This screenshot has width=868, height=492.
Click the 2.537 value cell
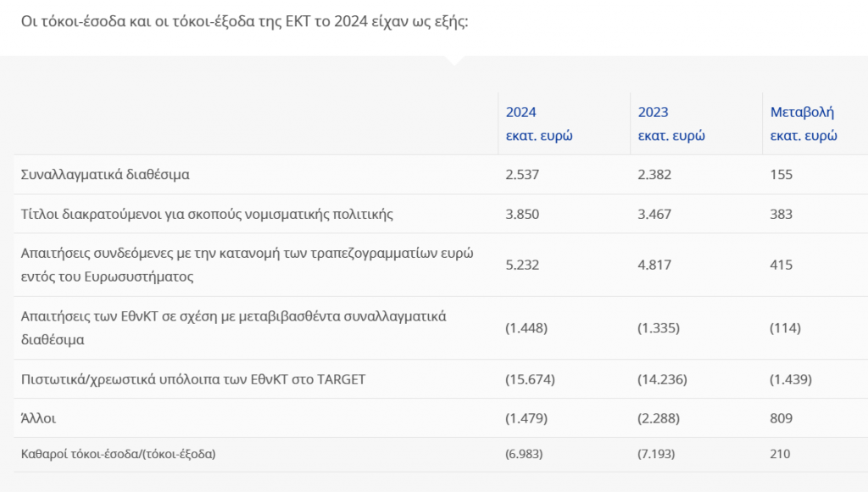click(522, 175)
